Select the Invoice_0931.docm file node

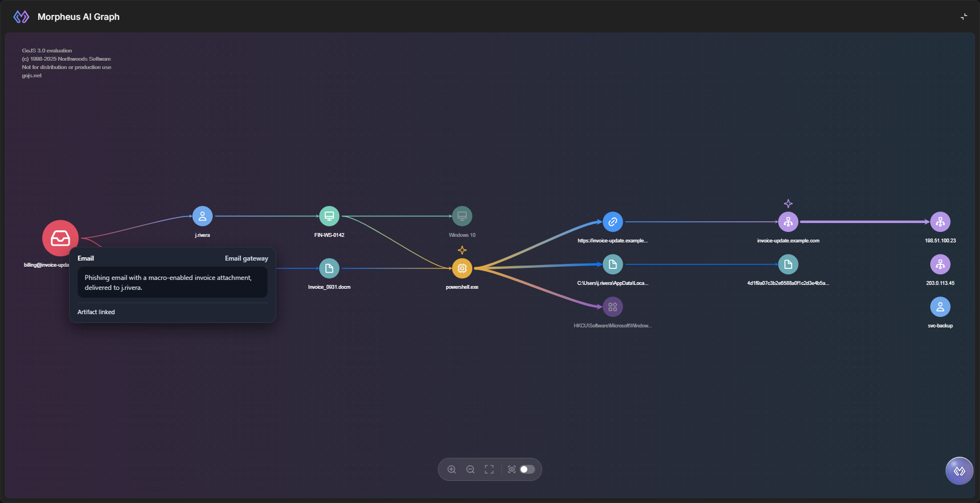coord(329,268)
